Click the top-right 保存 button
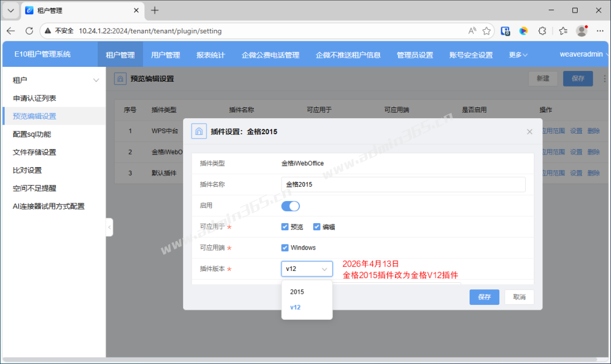The image size is (611, 364). [x=578, y=79]
